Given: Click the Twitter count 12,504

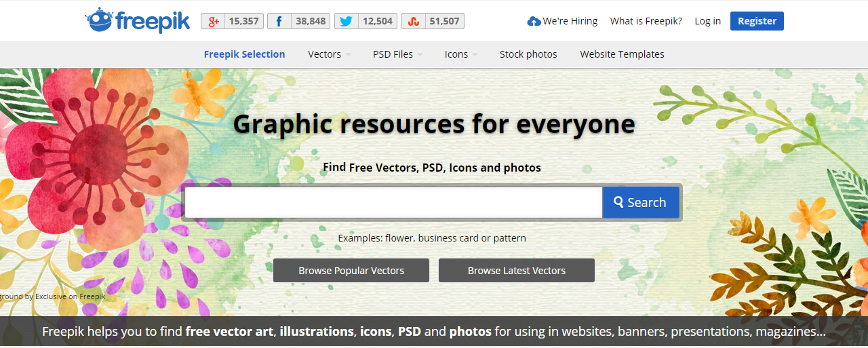Looking at the screenshot, I should pyautogui.click(x=378, y=21).
